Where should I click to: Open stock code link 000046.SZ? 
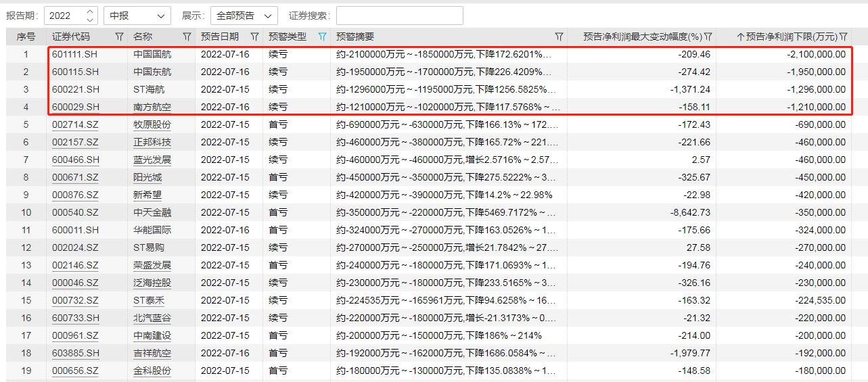click(x=75, y=283)
